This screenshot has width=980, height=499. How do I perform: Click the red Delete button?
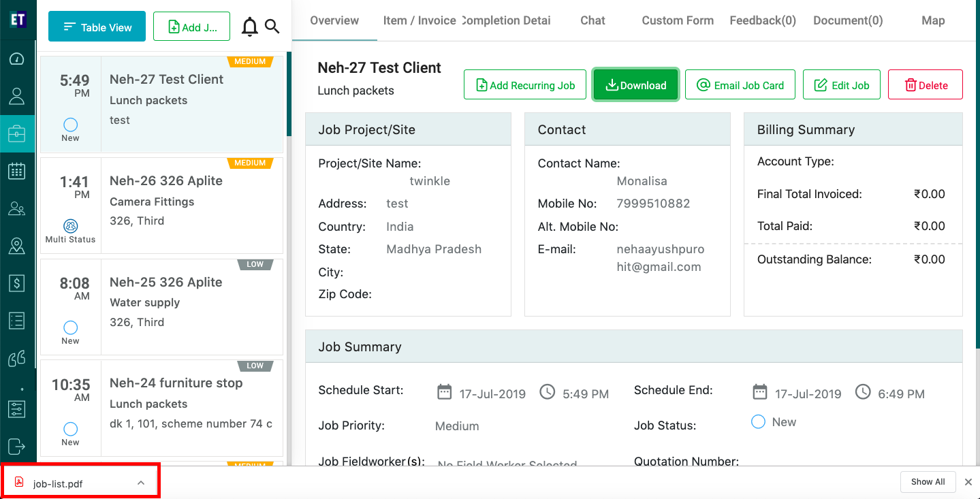926,84
